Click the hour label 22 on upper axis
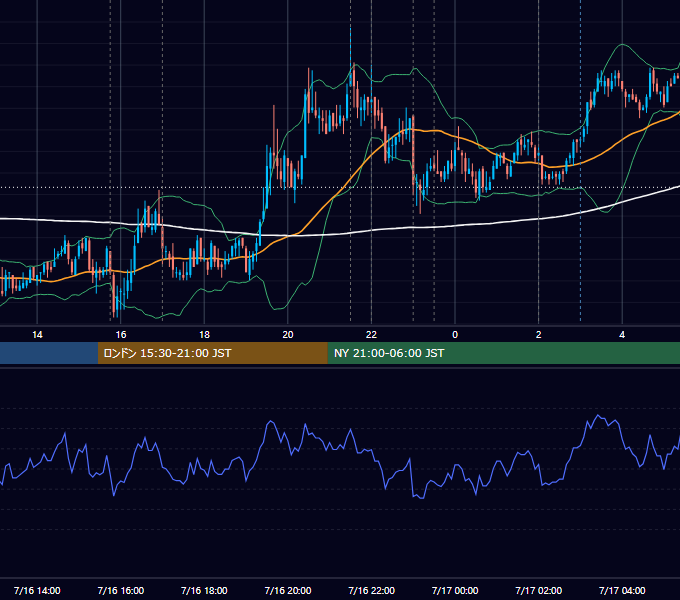 point(371,335)
